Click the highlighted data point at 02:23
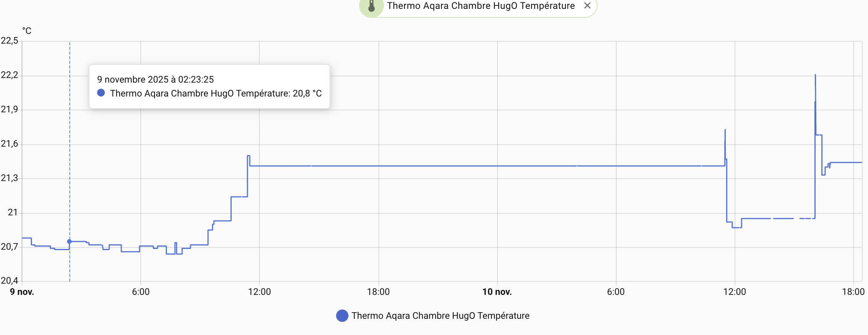 pyautogui.click(x=69, y=242)
